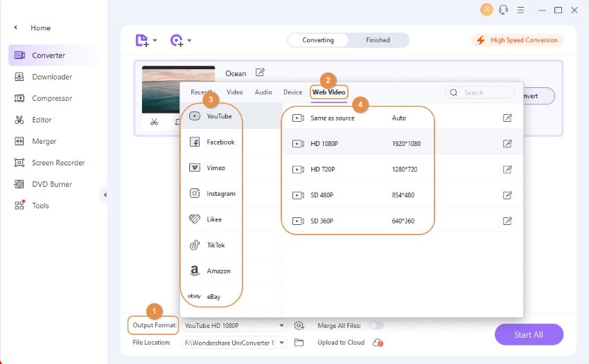Screen dimensions: 589x364
Task: Click the Home link
Action: [41, 28]
